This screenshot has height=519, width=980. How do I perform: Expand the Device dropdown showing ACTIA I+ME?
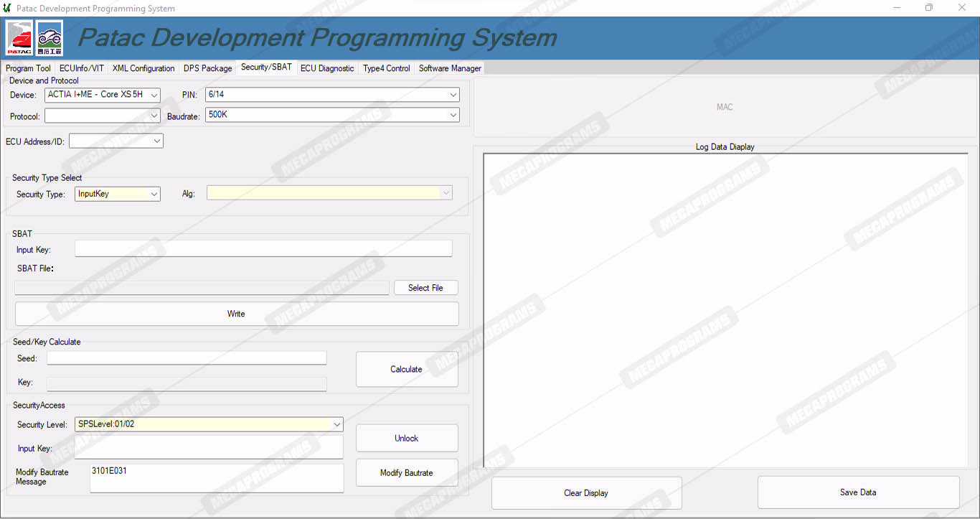[x=103, y=95]
